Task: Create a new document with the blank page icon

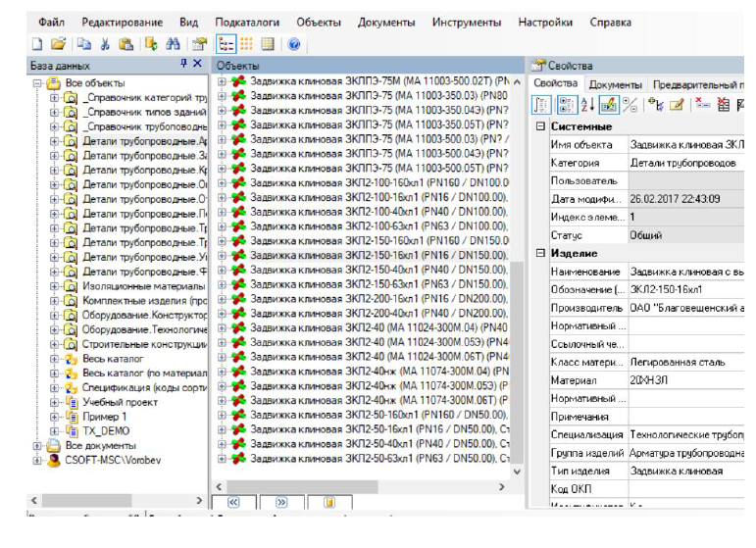Action: tap(37, 44)
